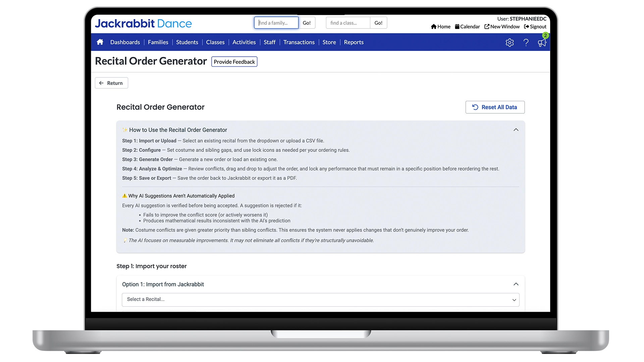This screenshot has width=644, height=362.
Task: Click Go! next to find a class
Action: tap(378, 23)
